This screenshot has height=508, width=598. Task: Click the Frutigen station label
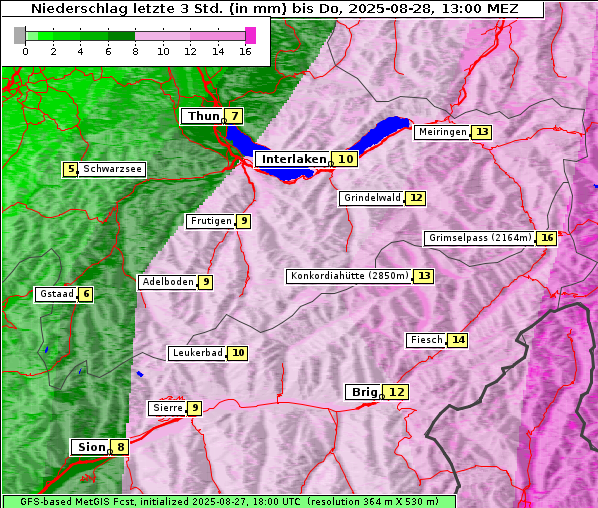coord(211,221)
